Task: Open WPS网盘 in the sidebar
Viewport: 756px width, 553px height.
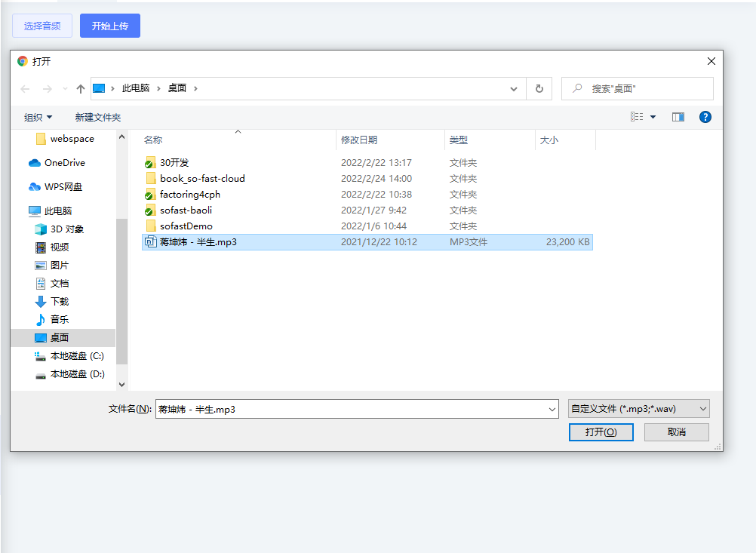Action: (63, 187)
